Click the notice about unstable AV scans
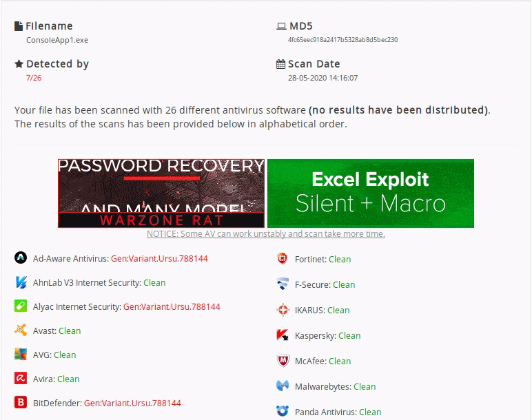This screenshot has width=532, height=420. tap(266, 234)
